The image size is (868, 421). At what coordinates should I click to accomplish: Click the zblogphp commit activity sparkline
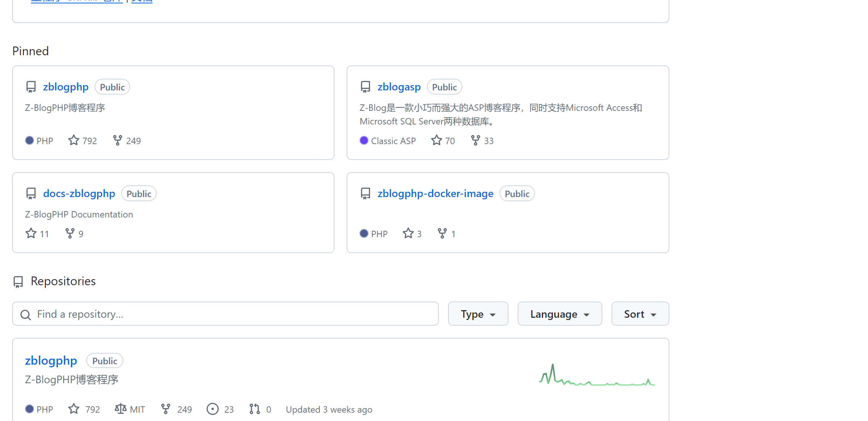click(x=597, y=375)
